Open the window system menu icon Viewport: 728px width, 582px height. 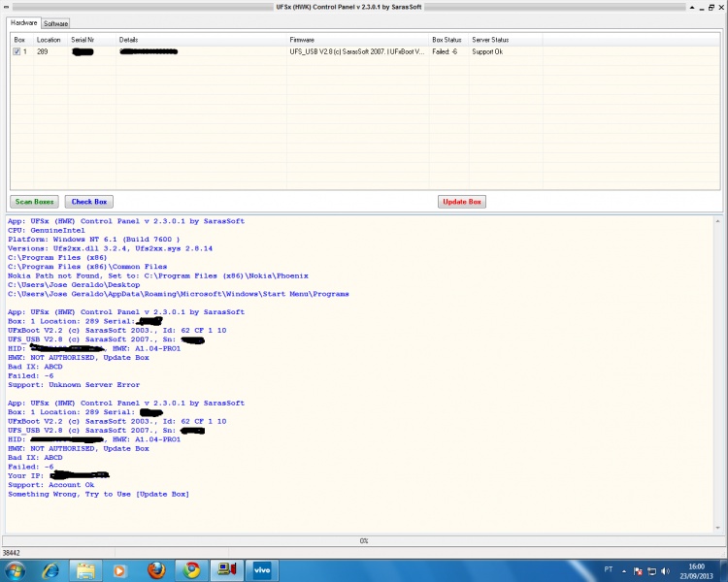[6, 7]
